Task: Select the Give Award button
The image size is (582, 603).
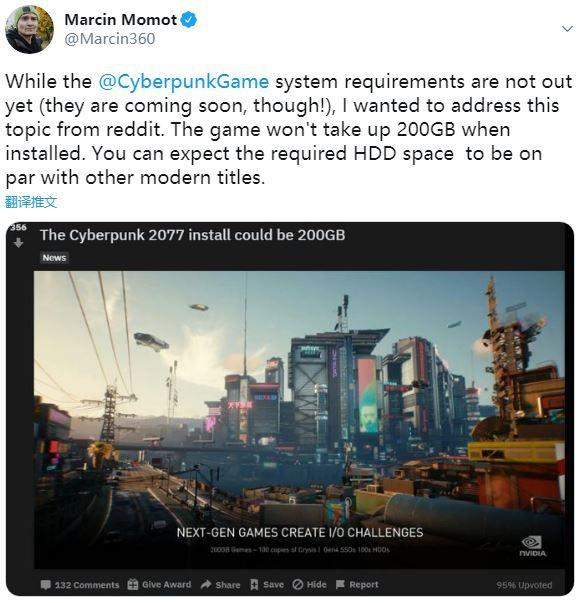Action: (x=159, y=585)
